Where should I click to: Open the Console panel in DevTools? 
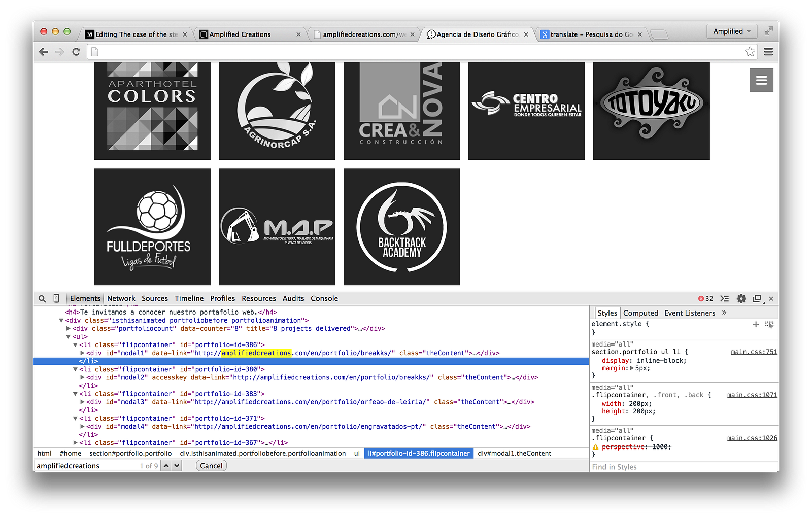coord(324,299)
